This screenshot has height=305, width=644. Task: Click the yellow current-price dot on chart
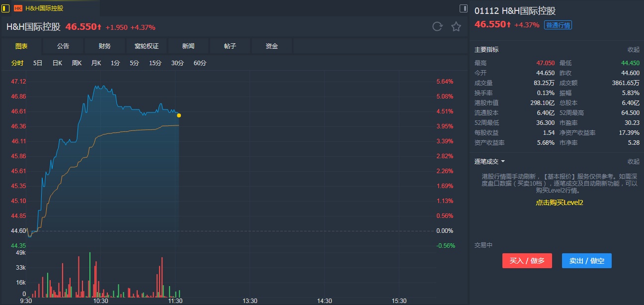tap(179, 115)
